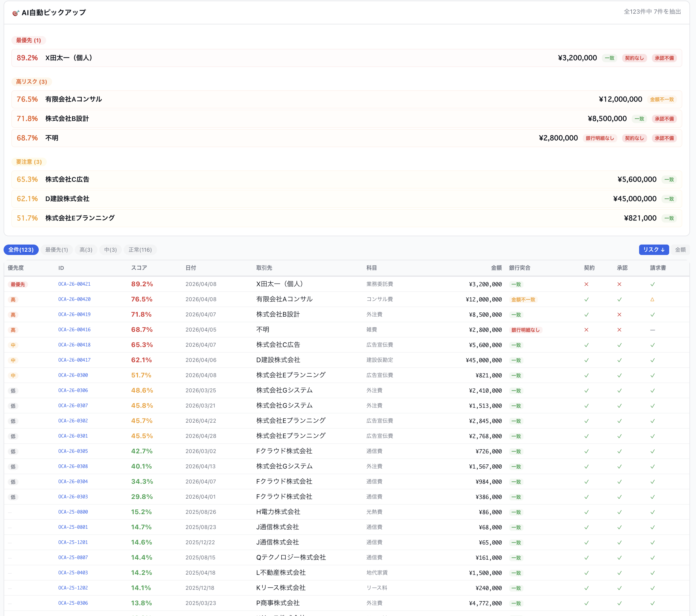Click the 金額不一致 tag on 有限会社Aコンサル card
This screenshot has width=696, height=616.
tap(662, 99)
